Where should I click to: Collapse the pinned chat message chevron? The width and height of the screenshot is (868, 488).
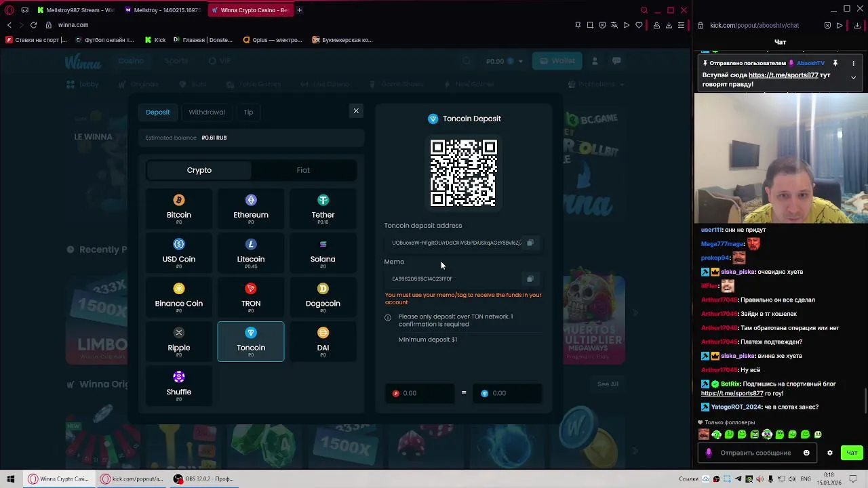point(854,77)
